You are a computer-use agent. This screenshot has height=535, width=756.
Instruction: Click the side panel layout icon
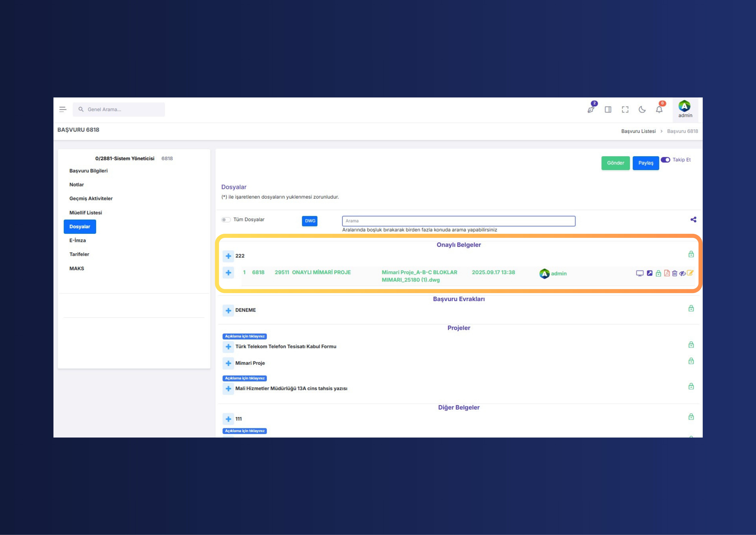[608, 109]
